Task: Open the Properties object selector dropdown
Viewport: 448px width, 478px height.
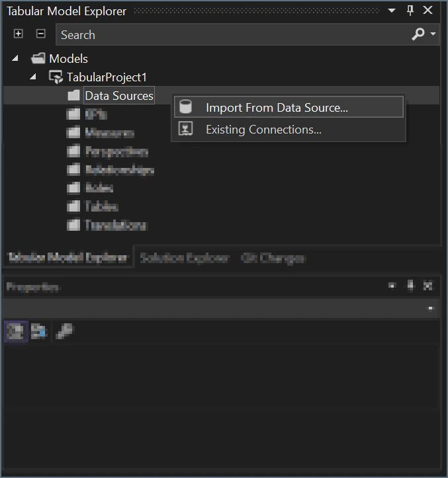Action: 430,308
